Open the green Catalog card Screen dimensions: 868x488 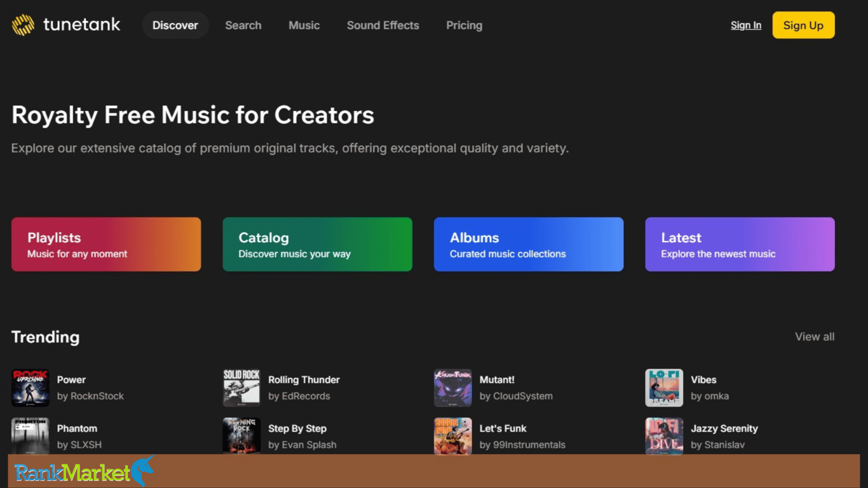click(x=317, y=245)
